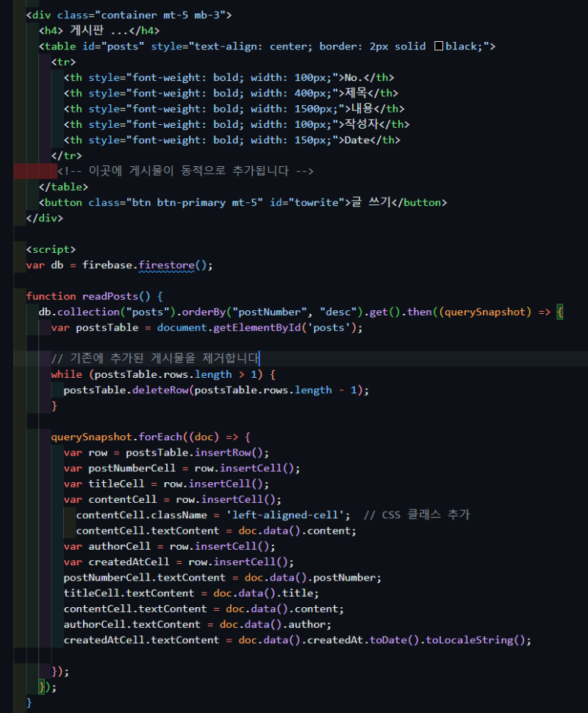Viewport: 588px width, 713px height.
Task: Click the black color swatch in table style
Action: [439, 46]
